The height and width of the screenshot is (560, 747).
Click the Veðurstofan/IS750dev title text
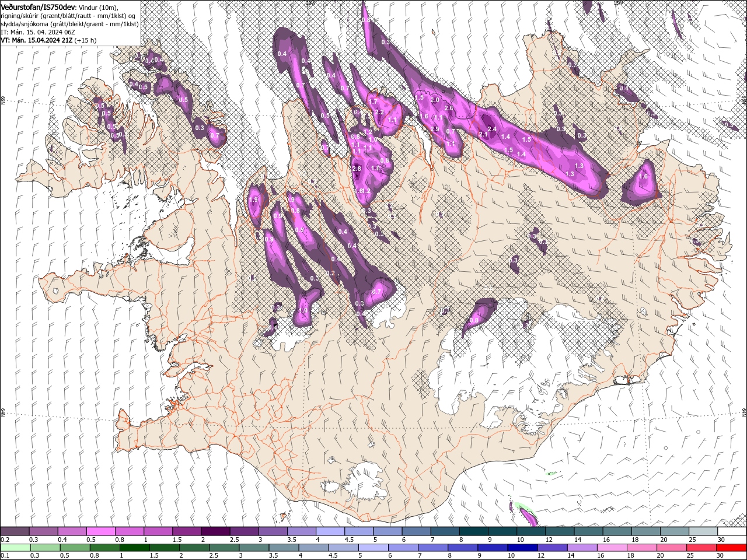pyautogui.click(x=38, y=7)
